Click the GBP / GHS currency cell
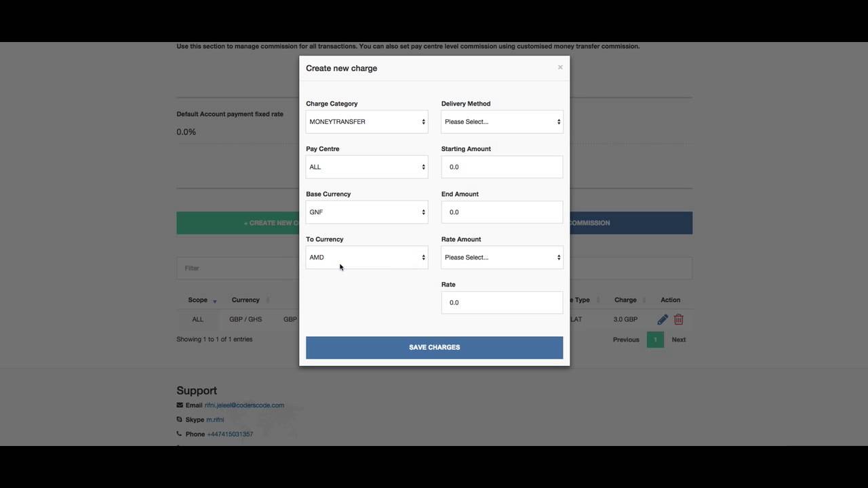This screenshot has width=868, height=488. [245, 319]
